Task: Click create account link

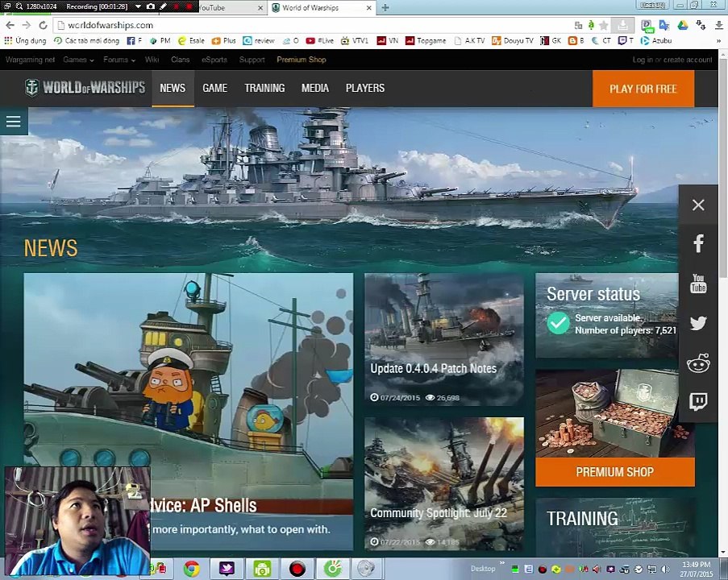Action: [x=688, y=60]
